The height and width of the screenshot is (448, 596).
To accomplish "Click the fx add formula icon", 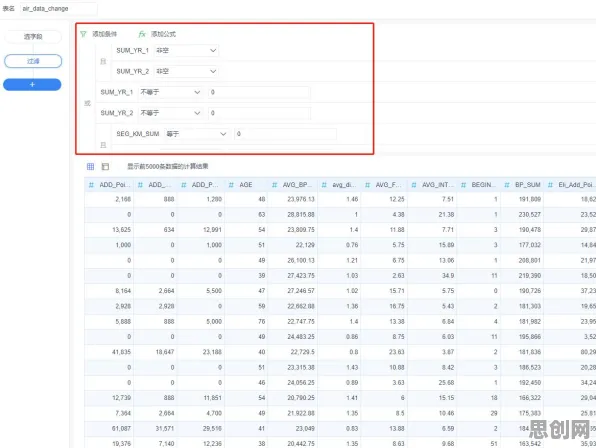I will point(142,34).
